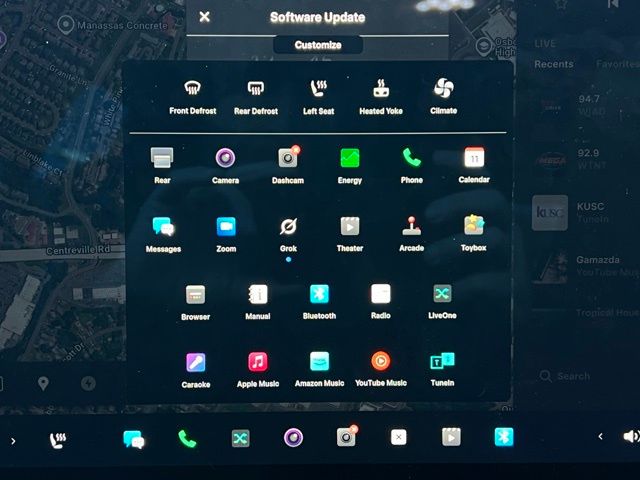The height and width of the screenshot is (480, 640).
Task: Open the Arcade app
Action: coord(411,226)
